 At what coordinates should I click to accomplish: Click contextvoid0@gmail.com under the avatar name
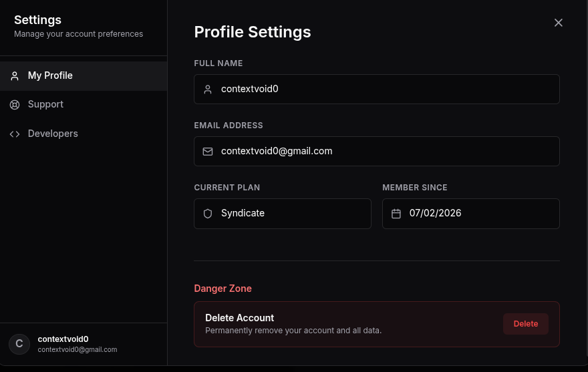78,349
